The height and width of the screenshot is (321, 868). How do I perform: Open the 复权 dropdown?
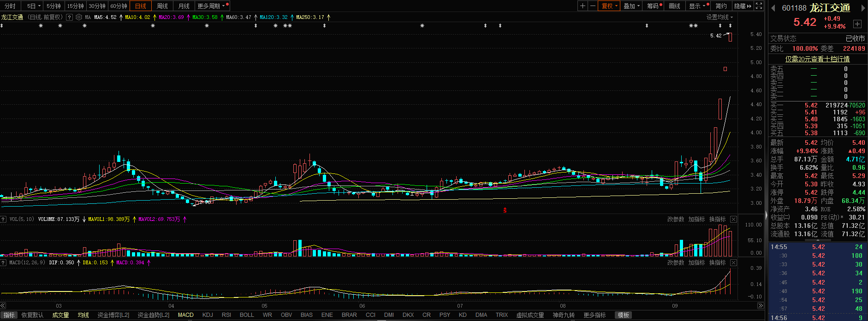(x=609, y=6)
